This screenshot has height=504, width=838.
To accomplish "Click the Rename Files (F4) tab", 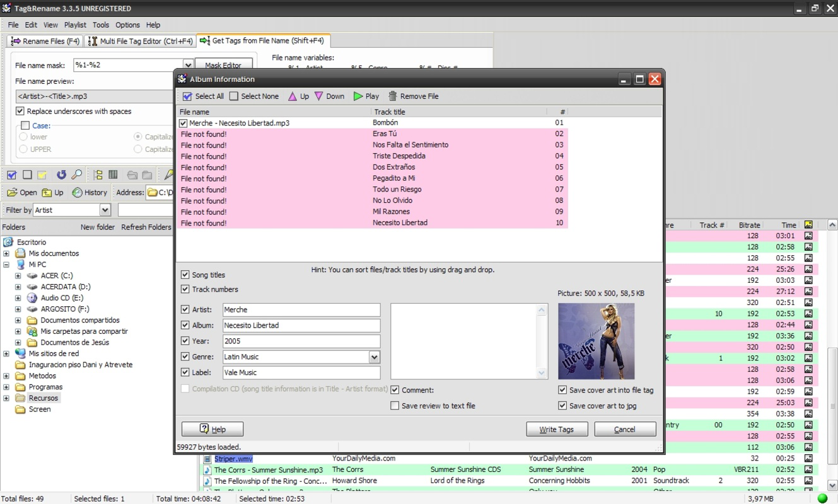I will tap(45, 41).
